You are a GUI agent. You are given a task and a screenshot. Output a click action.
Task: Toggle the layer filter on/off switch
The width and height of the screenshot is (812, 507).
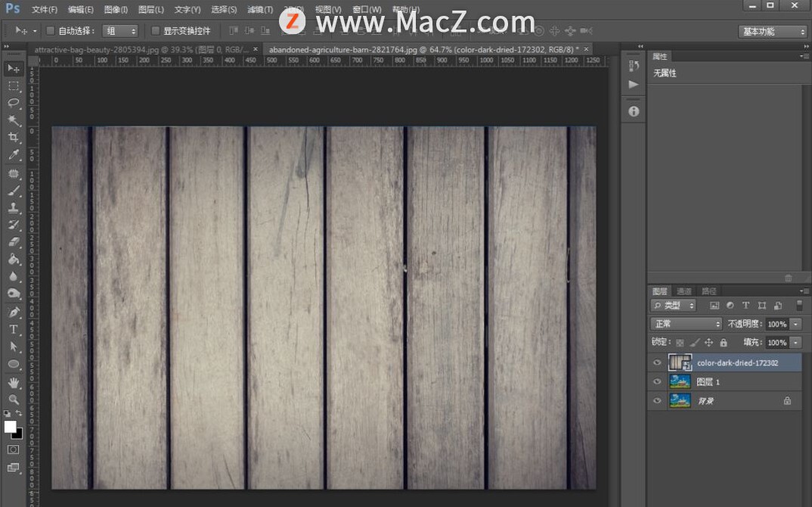point(799,305)
